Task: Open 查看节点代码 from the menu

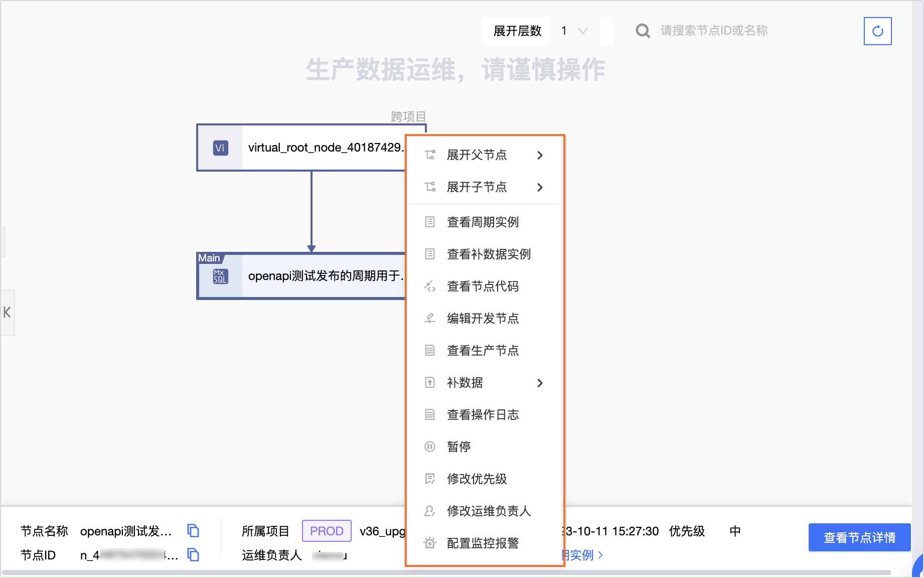Action: click(x=485, y=286)
